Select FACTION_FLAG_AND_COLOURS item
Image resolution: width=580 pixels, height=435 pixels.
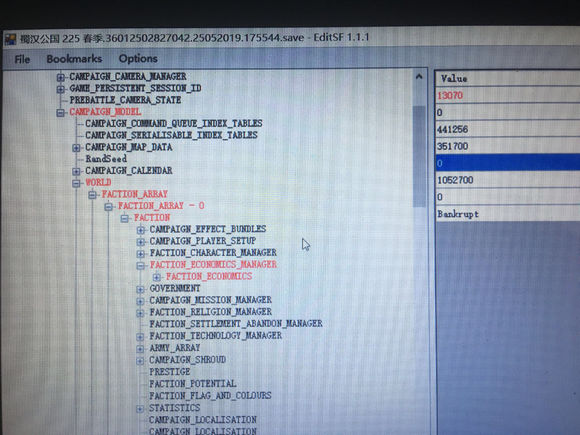pyautogui.click(x=210, y=395)
